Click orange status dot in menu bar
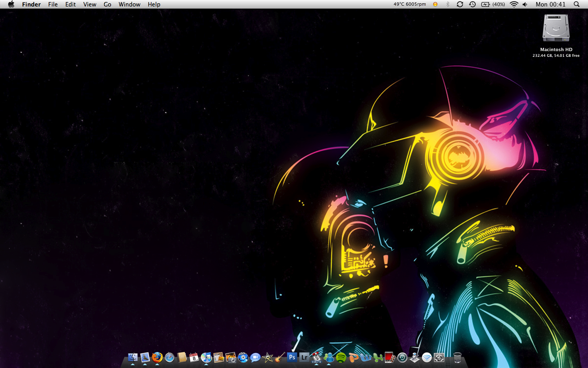 point(435,4)
